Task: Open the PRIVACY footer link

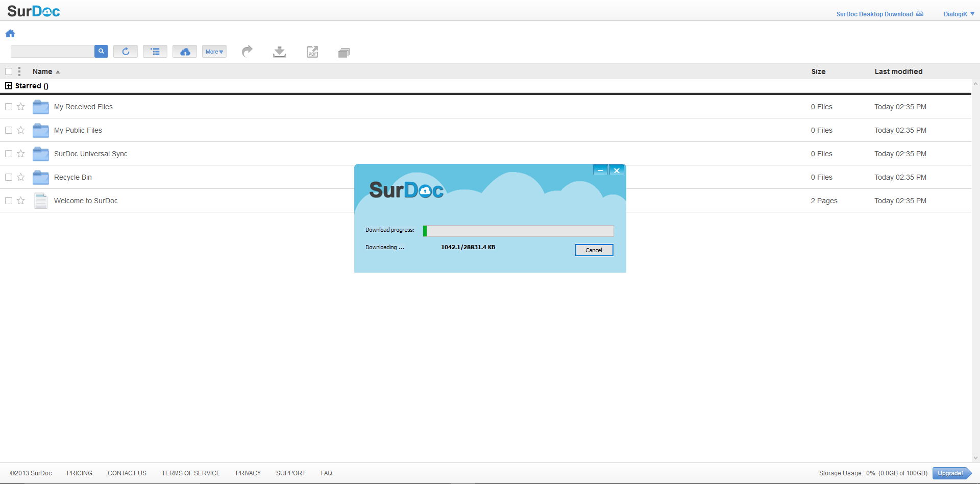Action: coord(248,473)
